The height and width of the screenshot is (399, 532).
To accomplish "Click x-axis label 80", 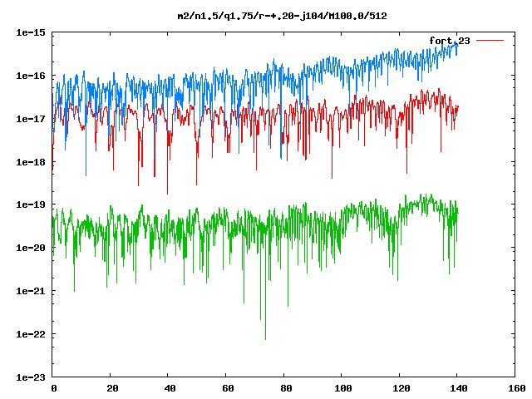I will 286,388.
